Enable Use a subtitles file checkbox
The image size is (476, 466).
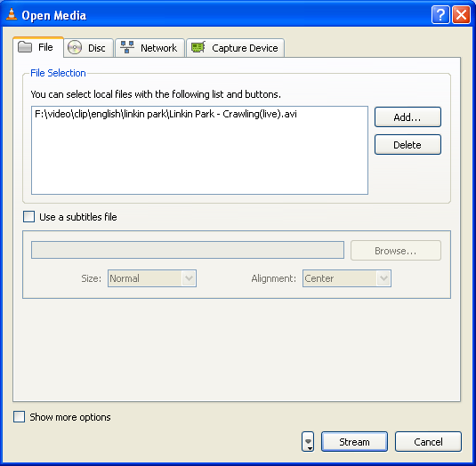point(28,217)
